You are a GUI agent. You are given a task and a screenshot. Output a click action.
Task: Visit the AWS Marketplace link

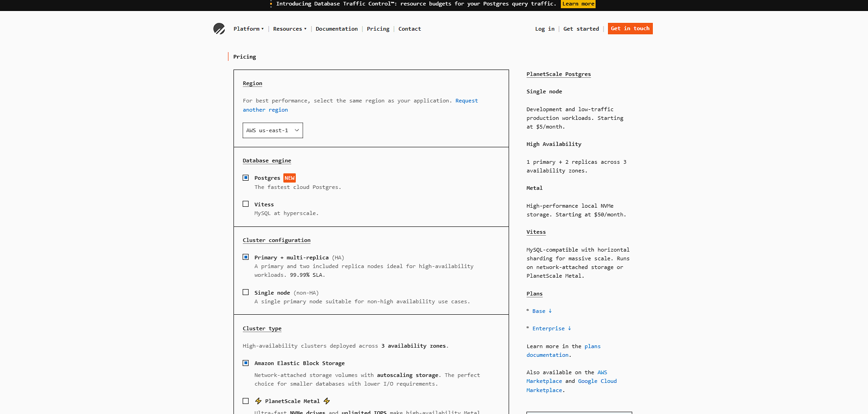point(567,377)
